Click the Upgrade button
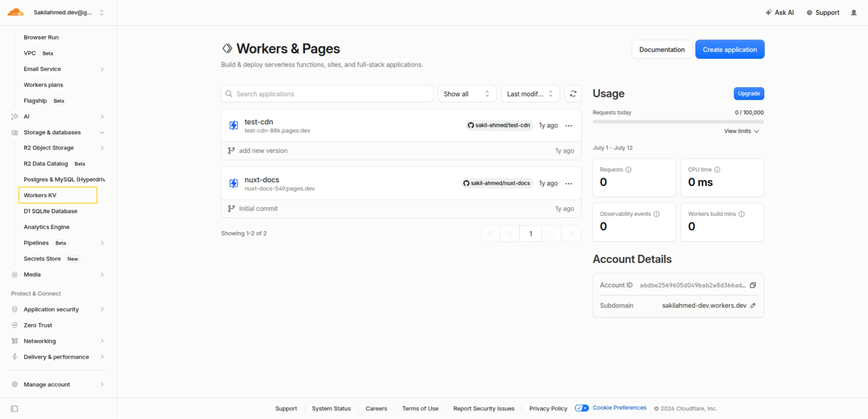The height and width of the screenshot is (419, 868). click(749, 93)
